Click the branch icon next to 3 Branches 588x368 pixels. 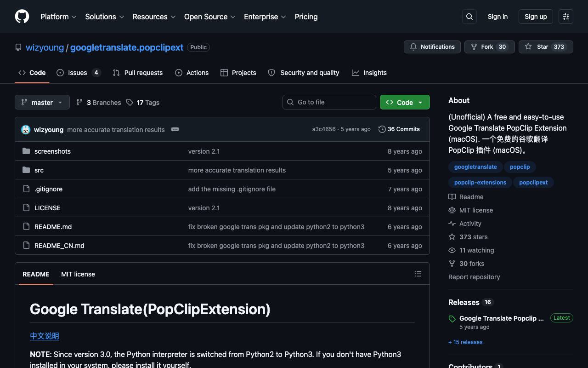click(x=79, y=102)
